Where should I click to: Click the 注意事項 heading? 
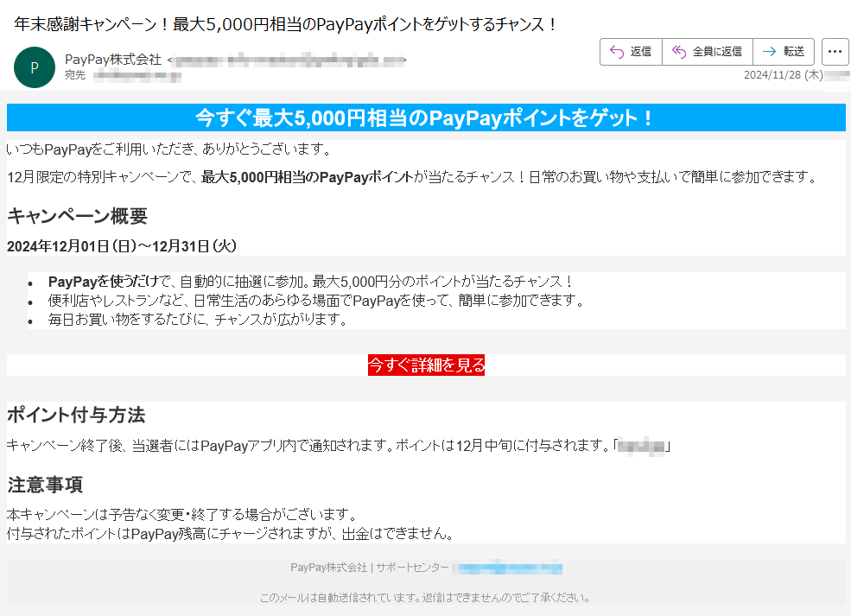coord(45,485)
